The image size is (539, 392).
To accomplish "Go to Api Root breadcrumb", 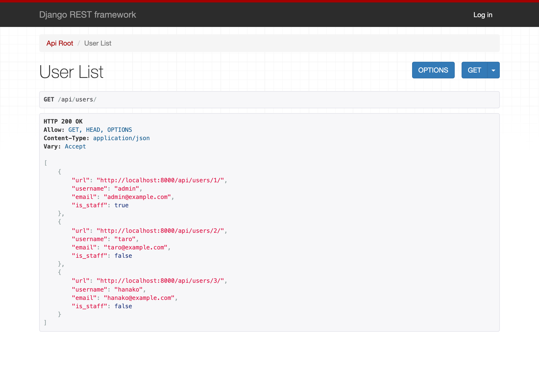I will [x=60, y=43].
